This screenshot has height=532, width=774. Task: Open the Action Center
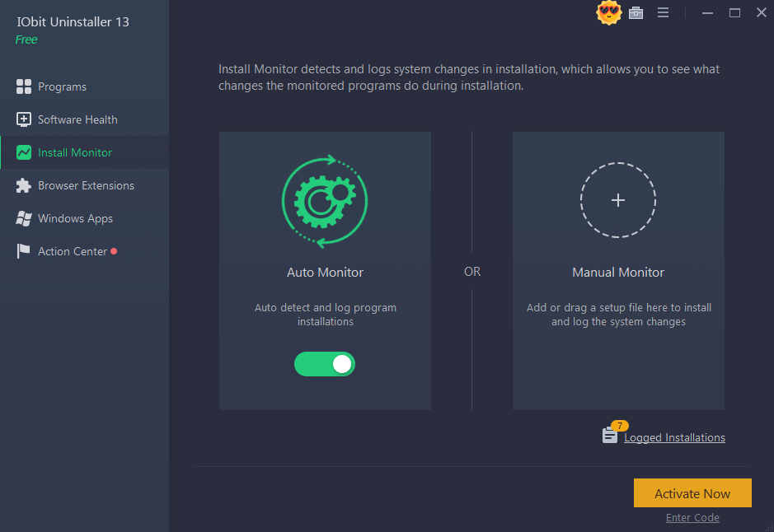(84, 251)
